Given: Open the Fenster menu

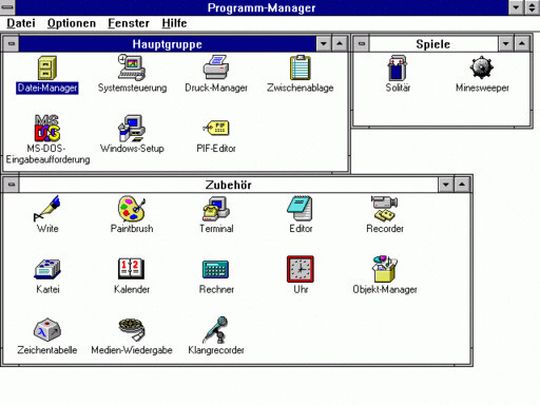Looking at the screenshot, I should [128, 23].
